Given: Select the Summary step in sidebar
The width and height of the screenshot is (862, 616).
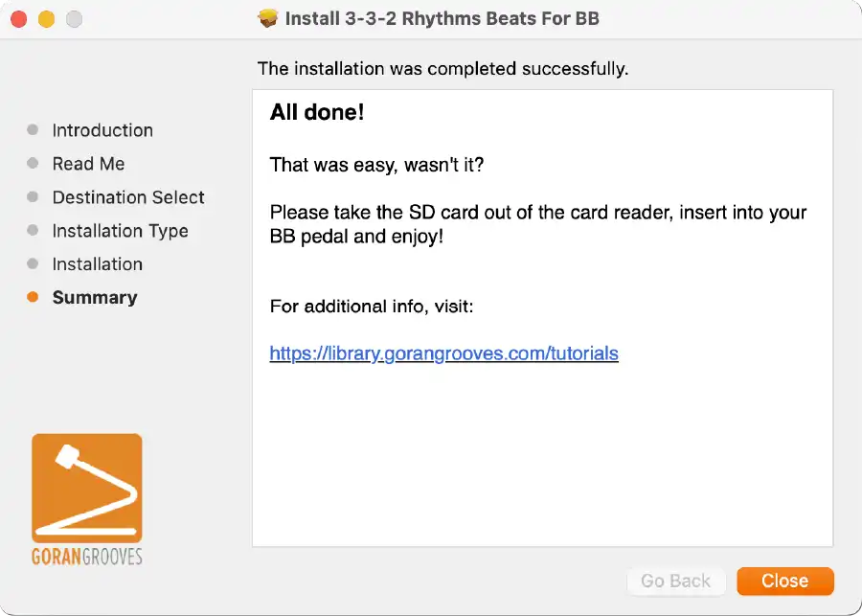Looking at the screenshot, I should click(95, 298).
